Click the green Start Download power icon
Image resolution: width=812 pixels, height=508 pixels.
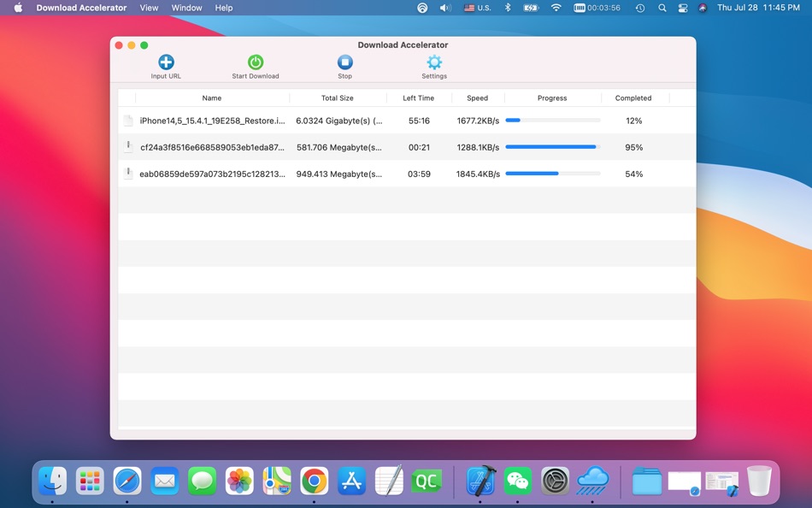[256, 62]
